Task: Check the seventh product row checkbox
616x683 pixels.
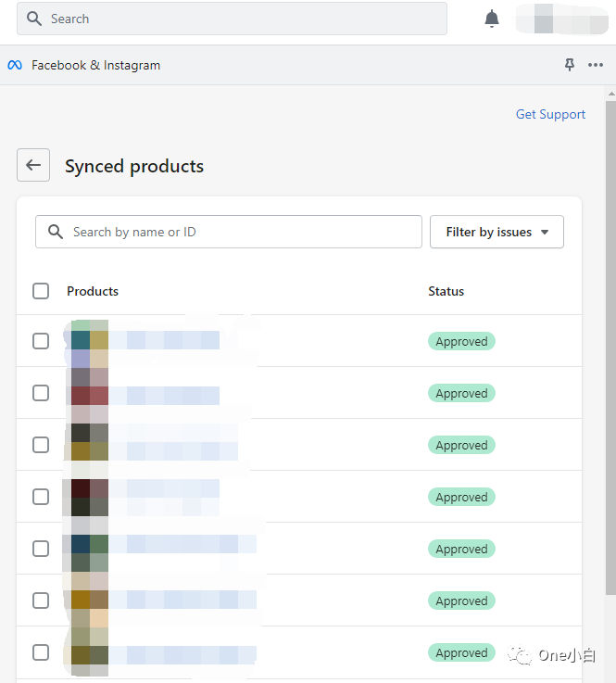Action: tap(41, 652)
